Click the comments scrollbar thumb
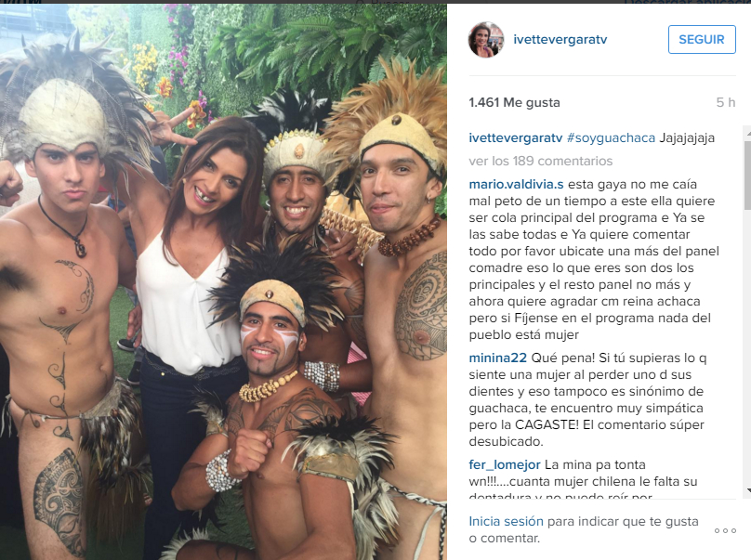The image size is (751, 560). pos(747,176)
